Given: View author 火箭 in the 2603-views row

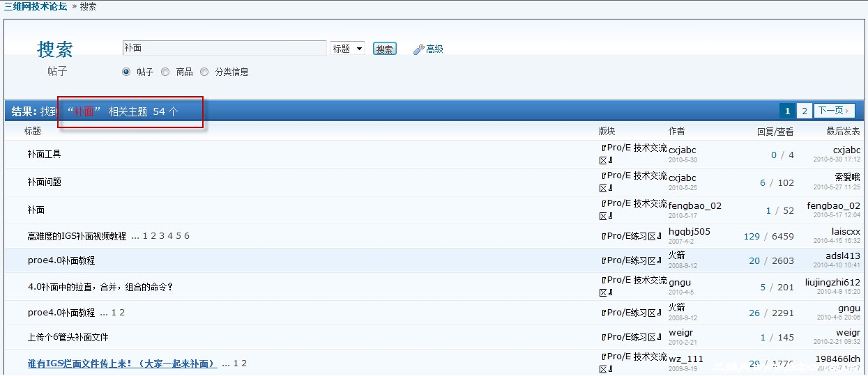Looking at the screenshot, I should click(x=677, y=256).
